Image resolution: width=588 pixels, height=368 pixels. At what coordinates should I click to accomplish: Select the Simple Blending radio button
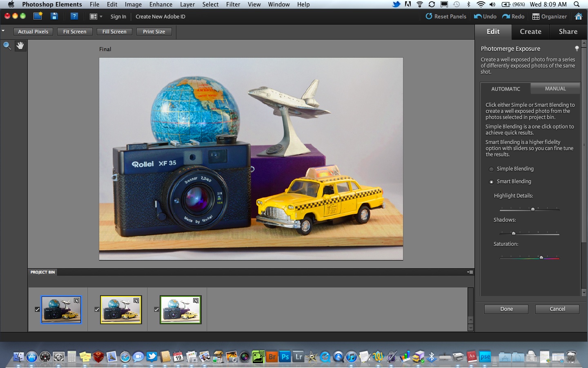[x=491, y=169]
